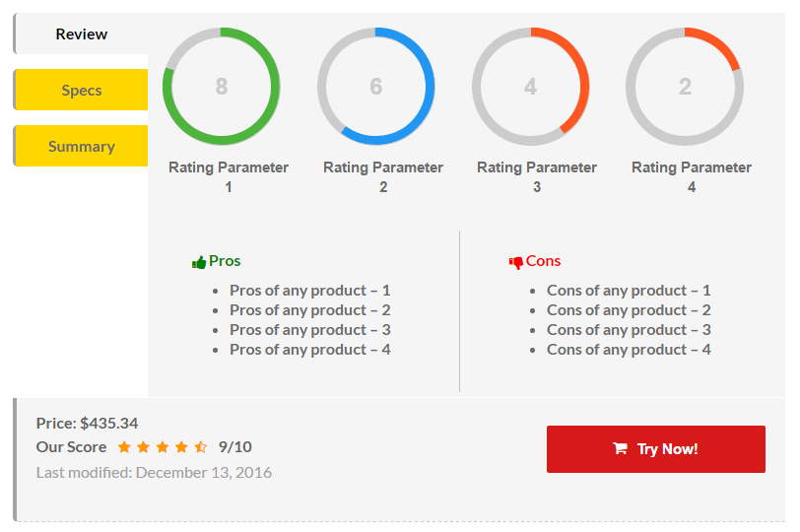
Task: Open the Summary tab
Action: (x=82, y=147)
